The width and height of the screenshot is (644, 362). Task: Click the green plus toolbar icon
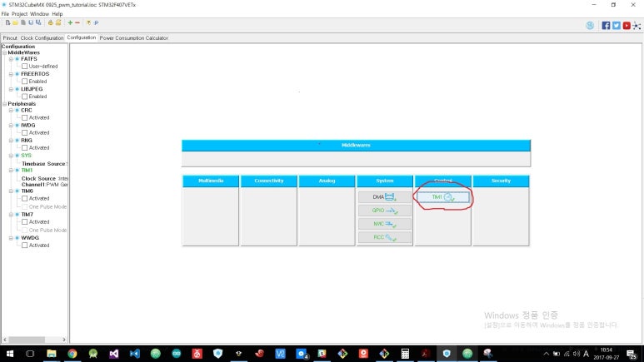(x=70, y=23)
